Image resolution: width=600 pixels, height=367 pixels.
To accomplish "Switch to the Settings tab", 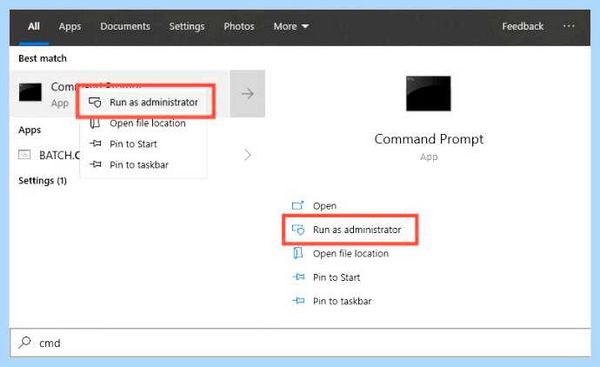I will (x=187, y=26).
